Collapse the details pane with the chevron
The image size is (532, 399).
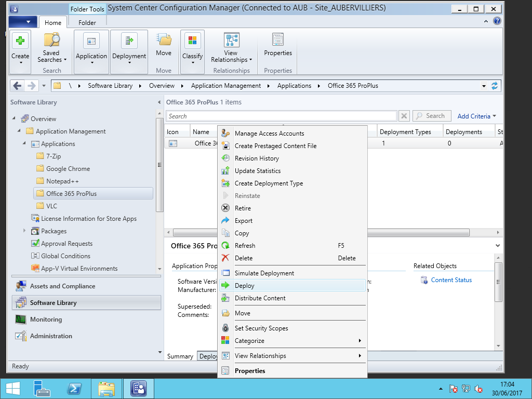click(x=498, y=246)
